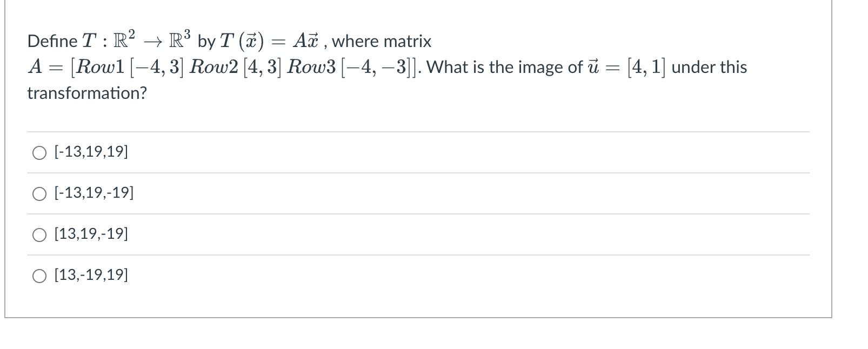Click the answer text [13,-19,19]
868x349 pixels.
pyautogui.click(x=90, y=275)
